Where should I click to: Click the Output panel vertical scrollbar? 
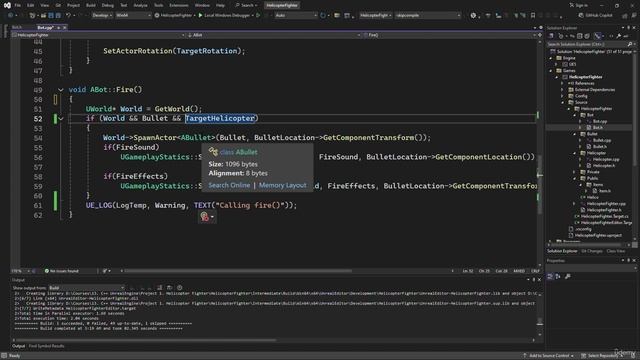(540, 314)
